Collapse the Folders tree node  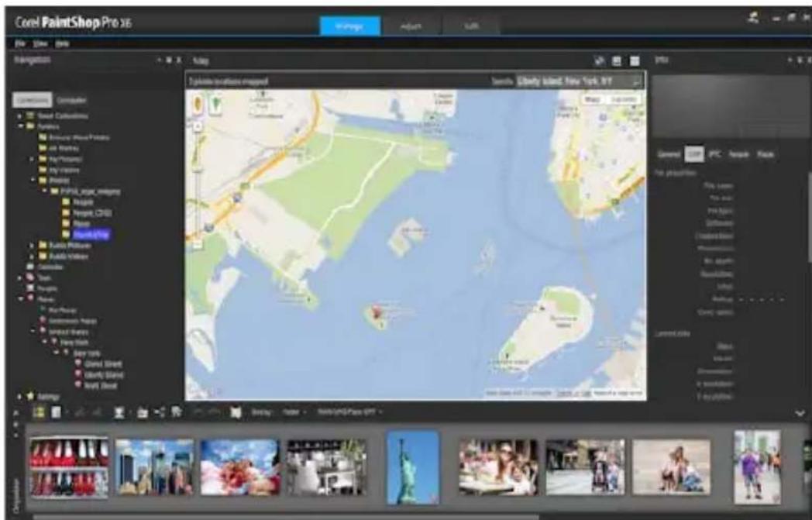pos(20,126)
